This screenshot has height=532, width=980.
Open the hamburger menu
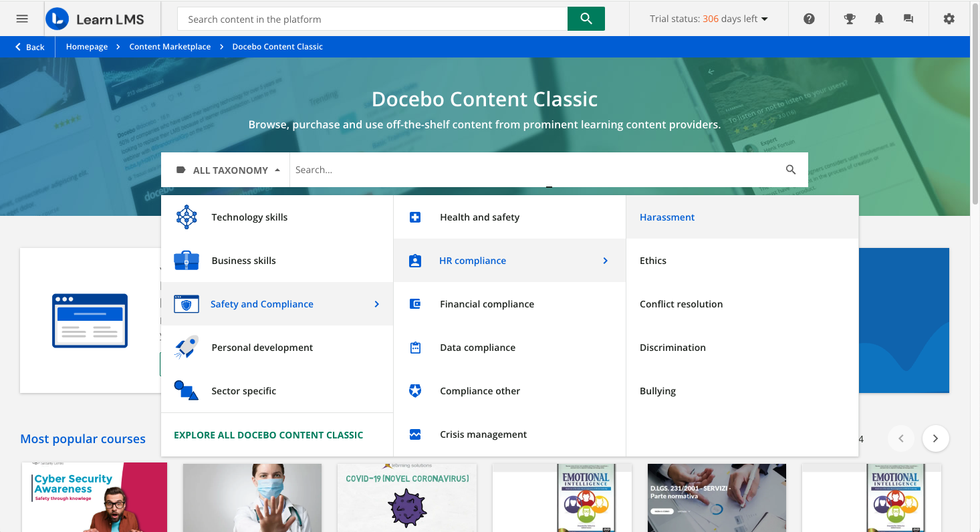tap(21, 19)
